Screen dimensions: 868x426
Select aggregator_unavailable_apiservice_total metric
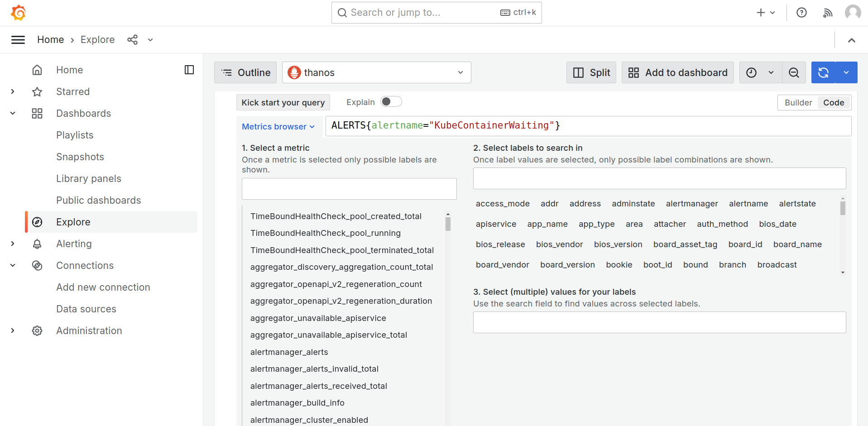point(329,335)
